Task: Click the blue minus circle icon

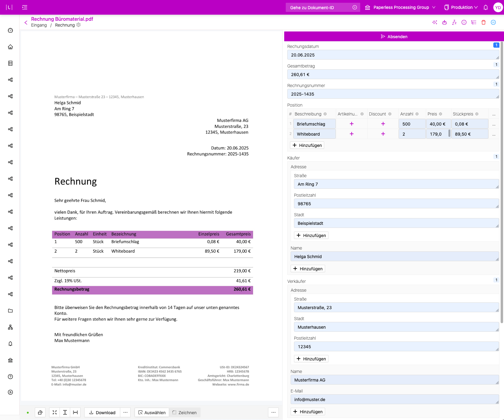Action: (493, 22)
